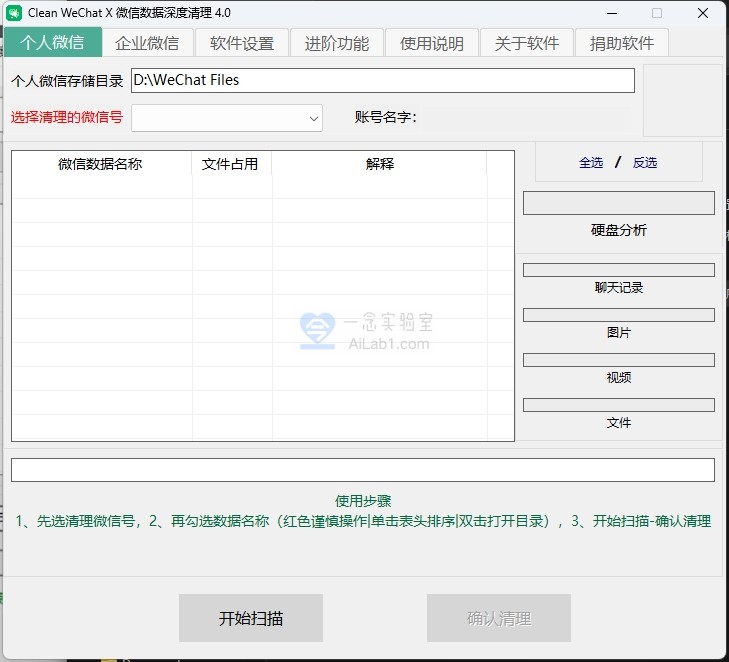Click the D:\WeChat Files directory field
729x662 pixels.
point(383,80)
